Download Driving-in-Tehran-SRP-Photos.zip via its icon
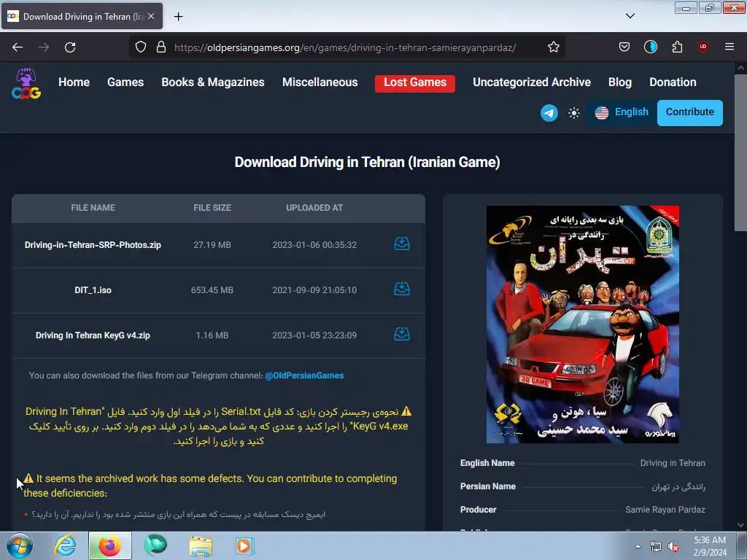The width and height of the screenshot is (747, 560). click(402, 244)
